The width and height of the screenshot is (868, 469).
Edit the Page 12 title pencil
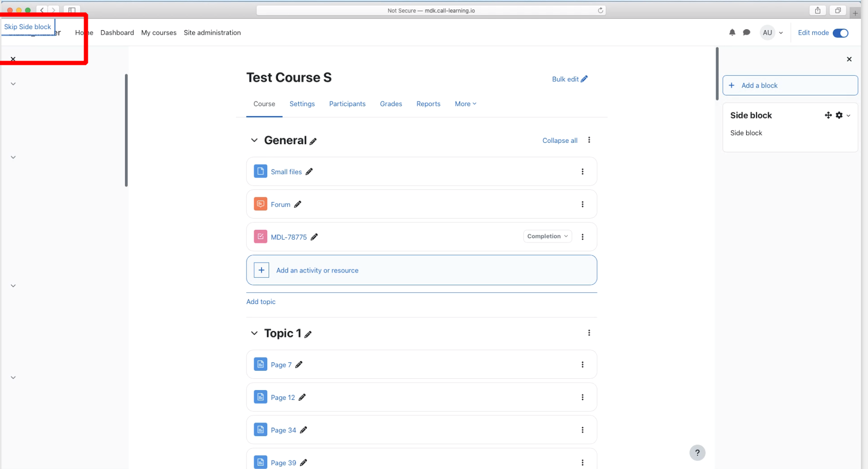click(302, 398)
